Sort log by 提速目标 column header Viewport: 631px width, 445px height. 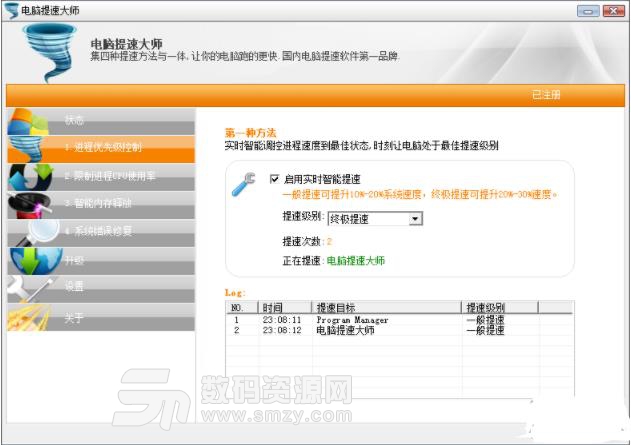click(x=386, y=307)
